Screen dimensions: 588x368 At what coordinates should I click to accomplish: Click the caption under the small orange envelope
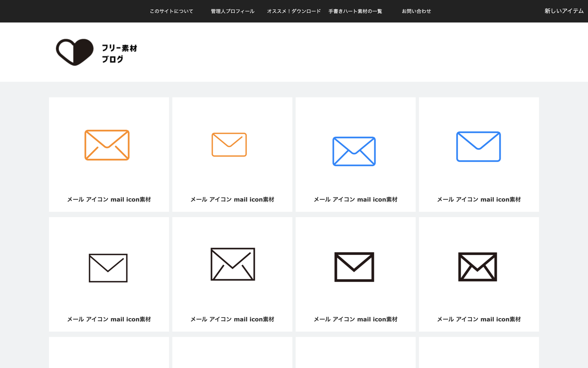click(x=232, y=200)
